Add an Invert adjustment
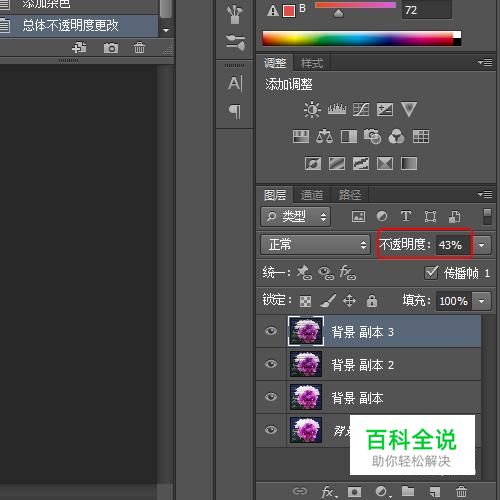The height and width of the screenshot is (500, 500). pos(313,164)
